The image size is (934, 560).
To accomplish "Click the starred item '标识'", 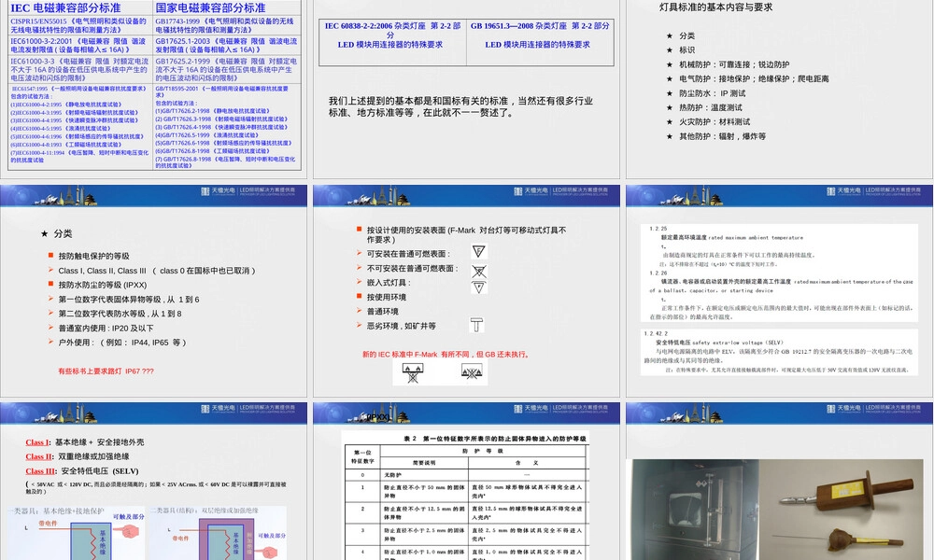I will (x=686, y=50).
